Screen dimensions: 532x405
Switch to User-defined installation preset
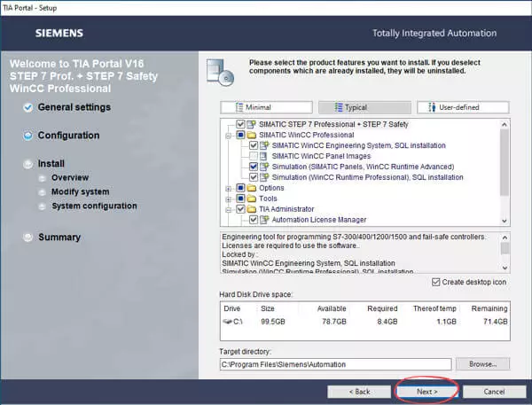pyautogui.click(x=461, y=107)
